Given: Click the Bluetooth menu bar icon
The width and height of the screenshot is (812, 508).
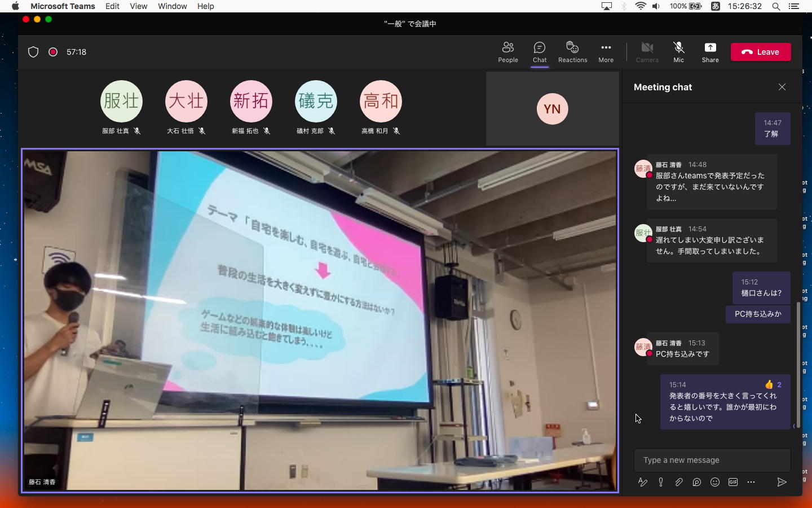Looking at the screenshot, I should pyautogui.click(x=624, y=6).
